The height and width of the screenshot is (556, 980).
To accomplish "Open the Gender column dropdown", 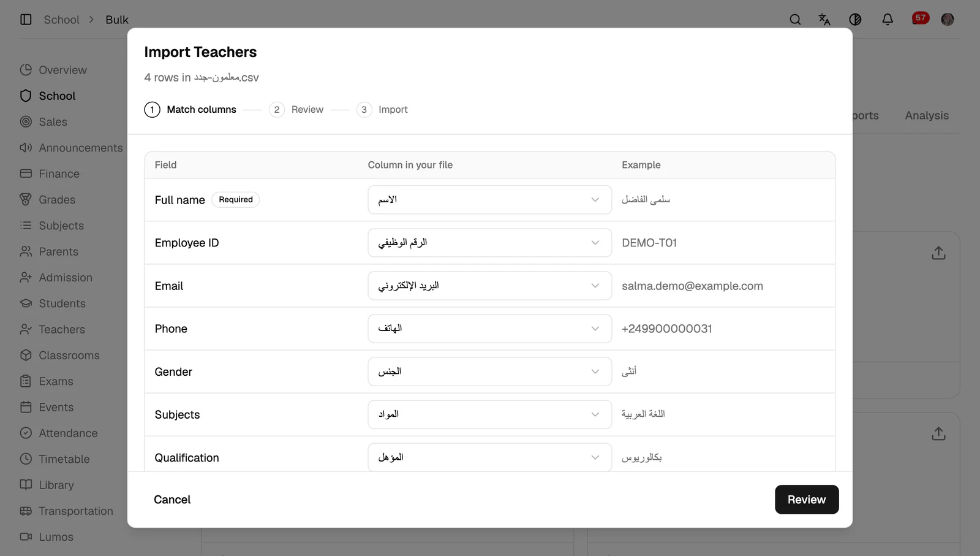I will tap(489, 371).
